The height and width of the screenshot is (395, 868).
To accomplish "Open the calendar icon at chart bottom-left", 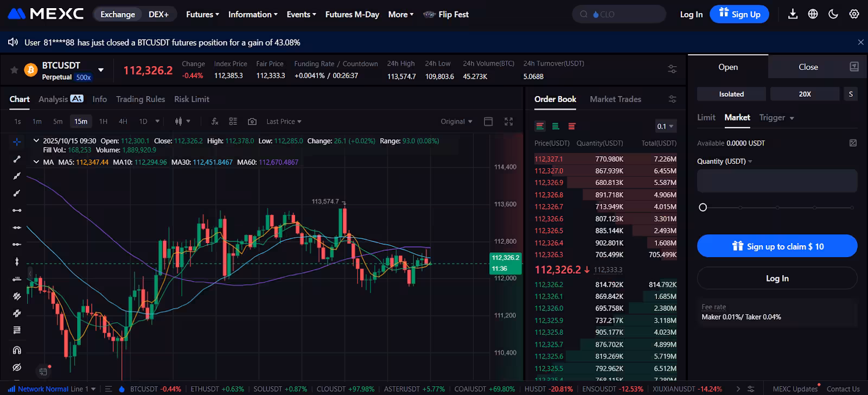I will [43, 372].
